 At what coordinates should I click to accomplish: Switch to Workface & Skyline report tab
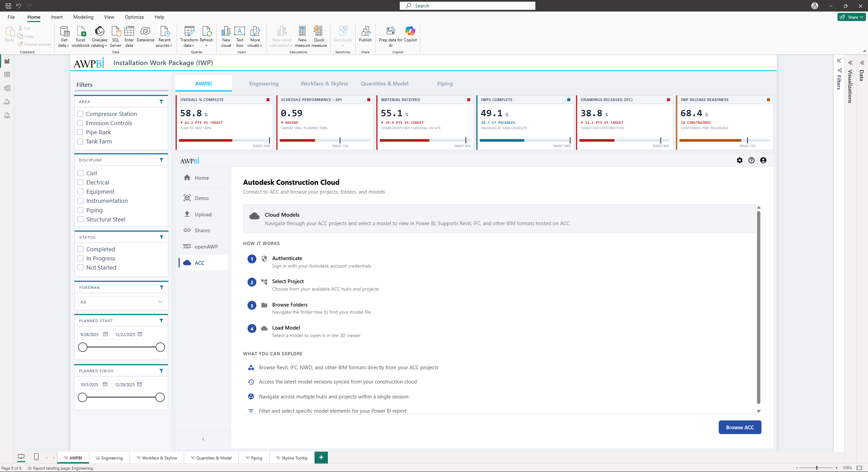(324, 84)
